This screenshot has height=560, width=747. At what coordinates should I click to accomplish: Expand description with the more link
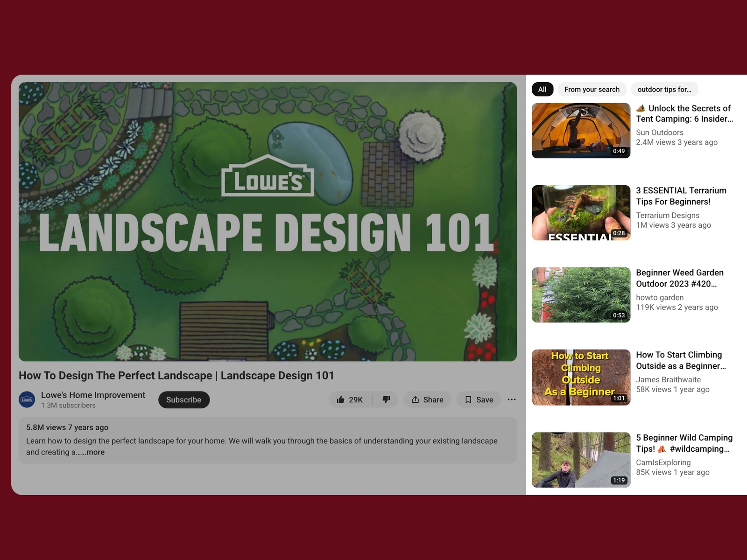(x=95, y=452)
